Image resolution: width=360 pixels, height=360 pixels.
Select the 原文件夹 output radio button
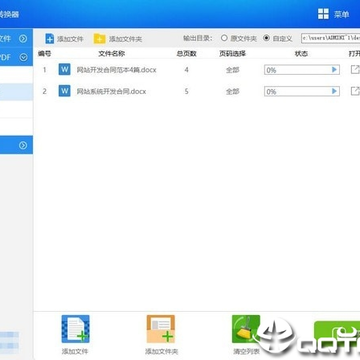pyautogui.click(x=224, y=38)
